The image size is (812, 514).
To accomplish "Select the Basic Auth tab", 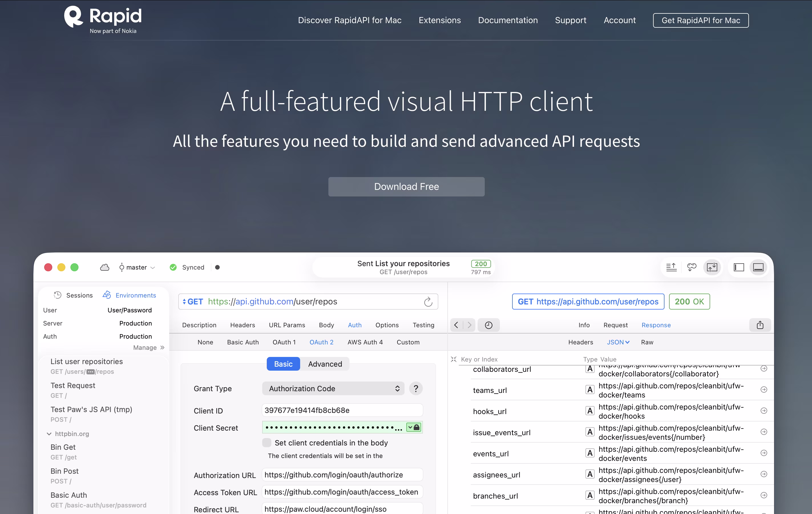I will (243, 342).
